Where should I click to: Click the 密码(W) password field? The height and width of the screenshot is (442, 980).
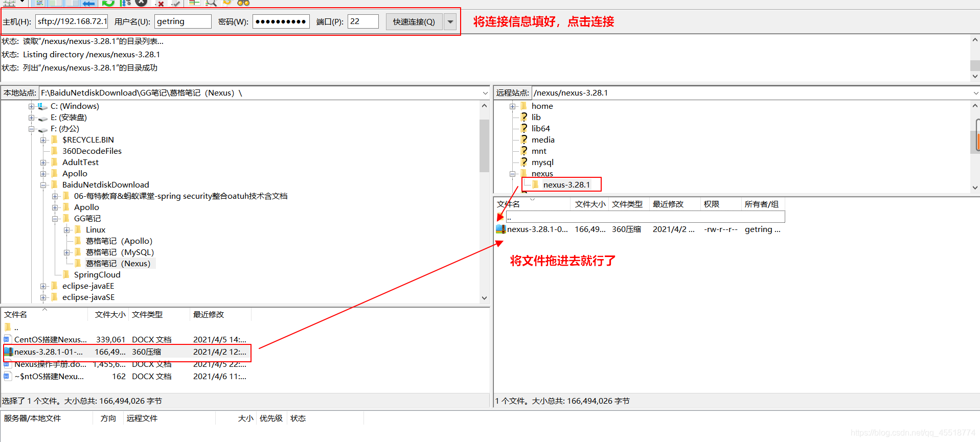pyautogui.click(x=281, y=21)
